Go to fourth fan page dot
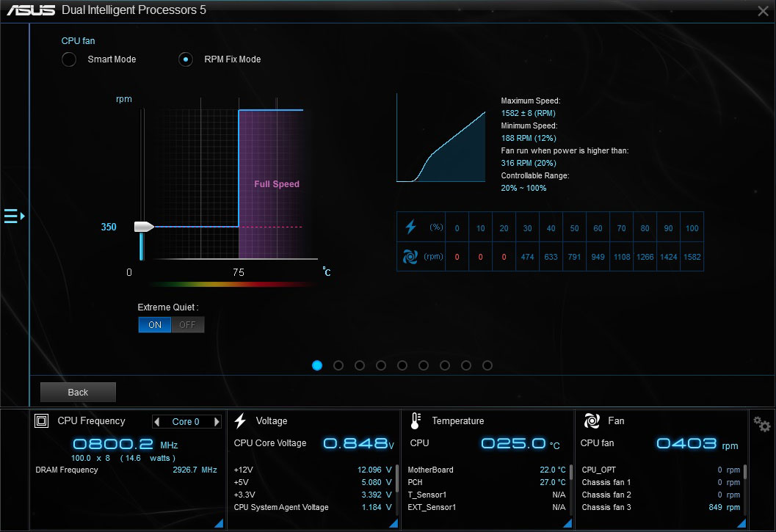776x532 pixels. pyautogui.click(x=381, y=365)
